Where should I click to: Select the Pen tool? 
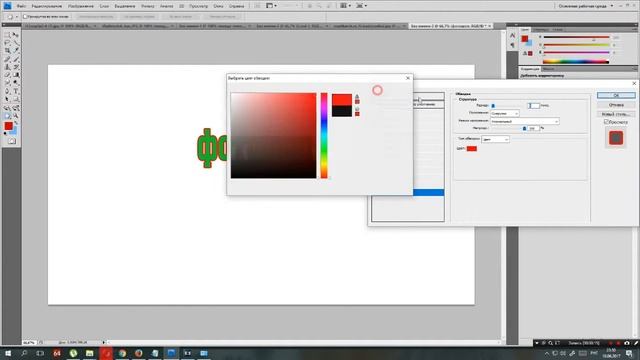tap(7, 91)
